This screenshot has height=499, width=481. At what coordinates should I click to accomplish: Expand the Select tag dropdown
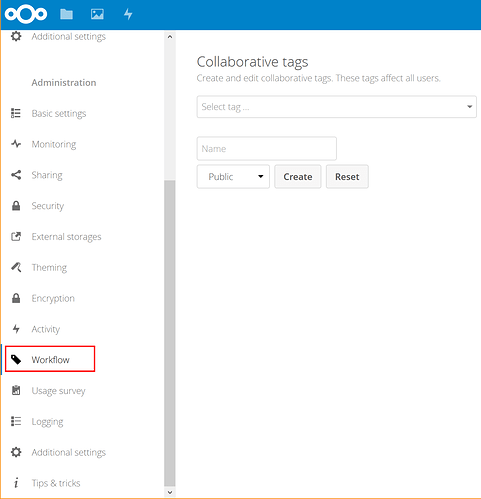336,107
